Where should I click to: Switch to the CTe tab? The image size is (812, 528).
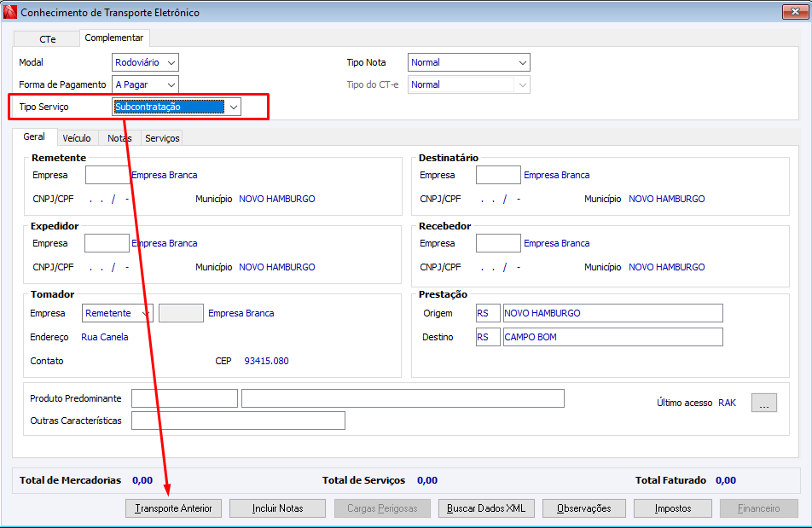47,39
